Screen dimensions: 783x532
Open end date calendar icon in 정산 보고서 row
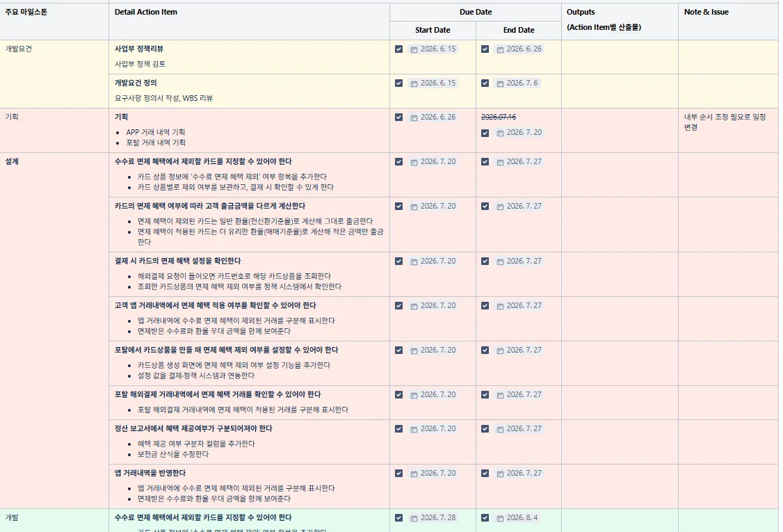(500, 428)
